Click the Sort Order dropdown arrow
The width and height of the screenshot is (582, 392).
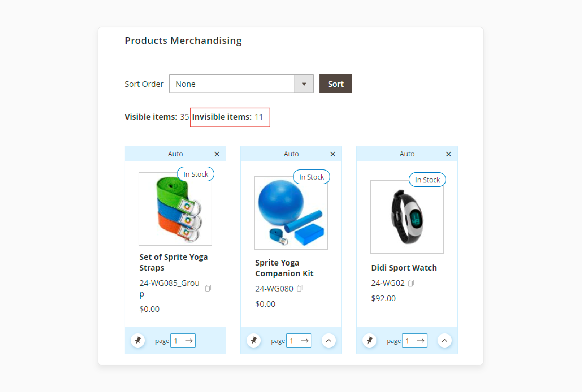click(x=305, y=84)
